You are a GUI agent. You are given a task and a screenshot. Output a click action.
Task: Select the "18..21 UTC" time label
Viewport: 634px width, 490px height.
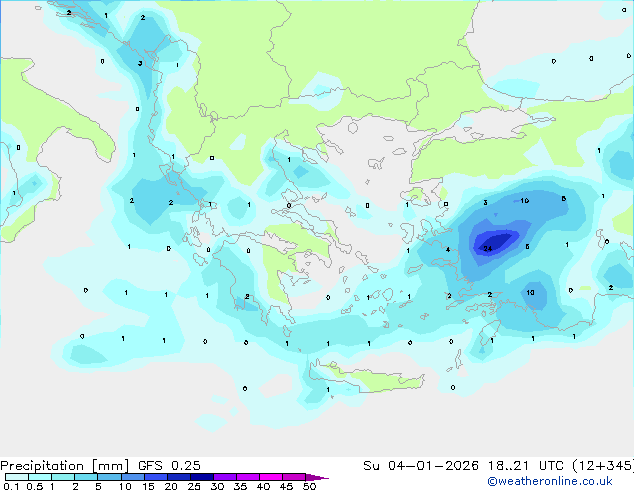[526, 466]
